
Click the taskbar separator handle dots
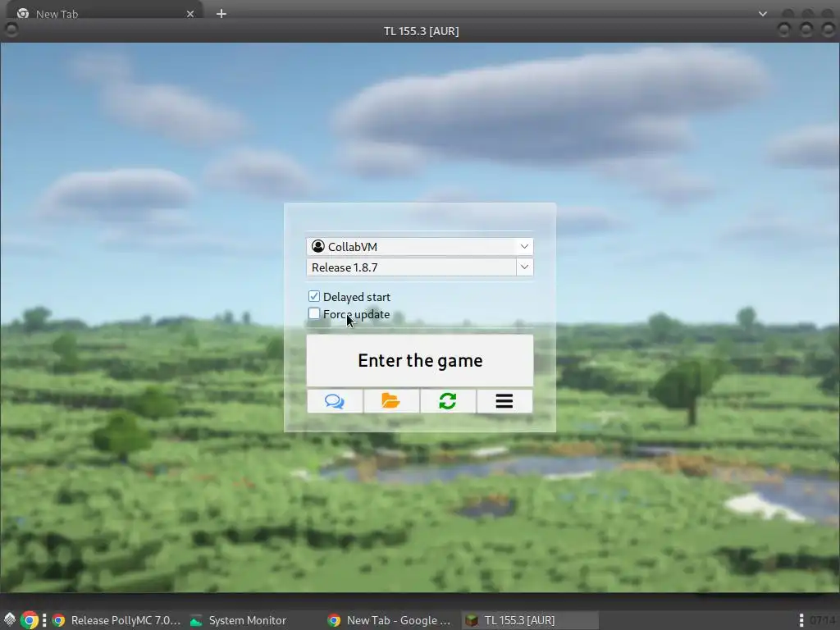44,620
